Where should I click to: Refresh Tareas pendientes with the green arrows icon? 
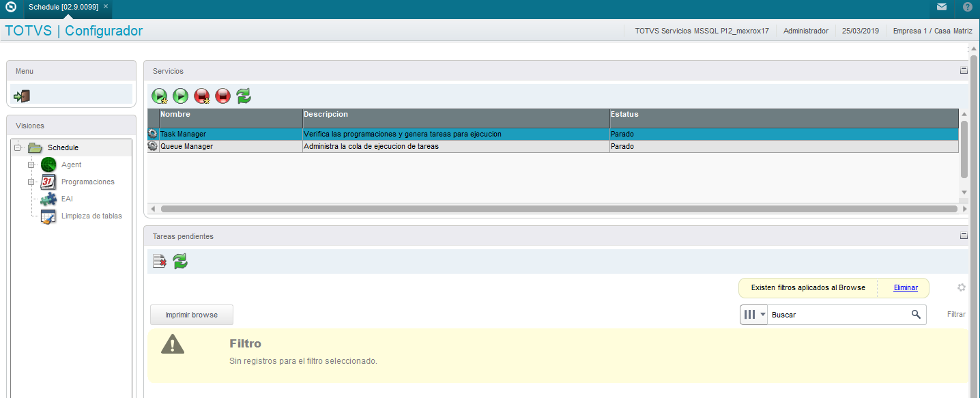[x=180, y=261]
